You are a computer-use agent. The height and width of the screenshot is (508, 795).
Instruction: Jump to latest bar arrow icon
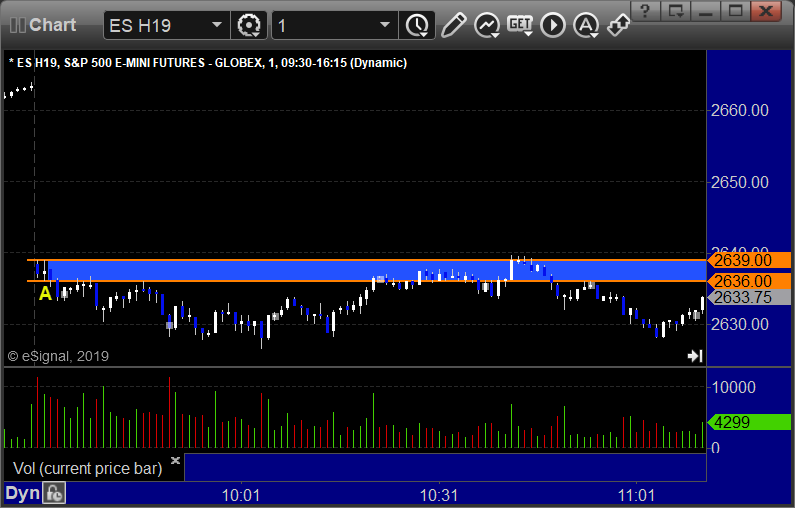(695, 356)
